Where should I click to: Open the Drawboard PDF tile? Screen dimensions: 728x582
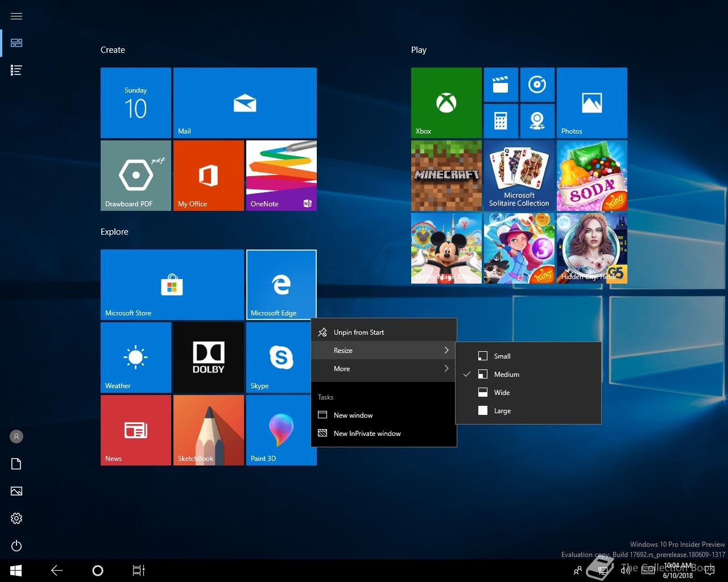[136, 176]
